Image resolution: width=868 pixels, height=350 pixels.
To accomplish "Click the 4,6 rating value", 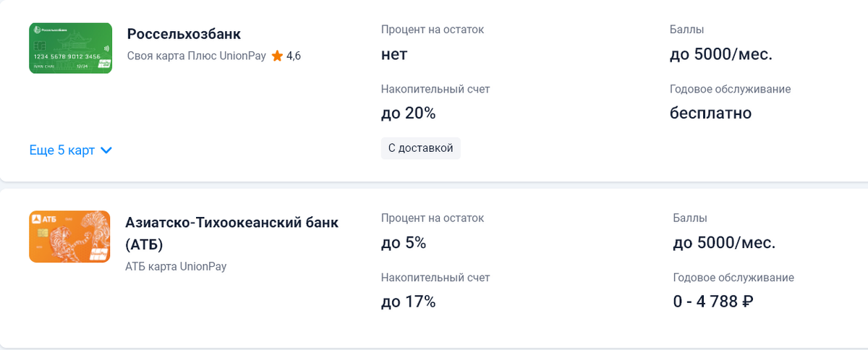I will pos(294,56).
